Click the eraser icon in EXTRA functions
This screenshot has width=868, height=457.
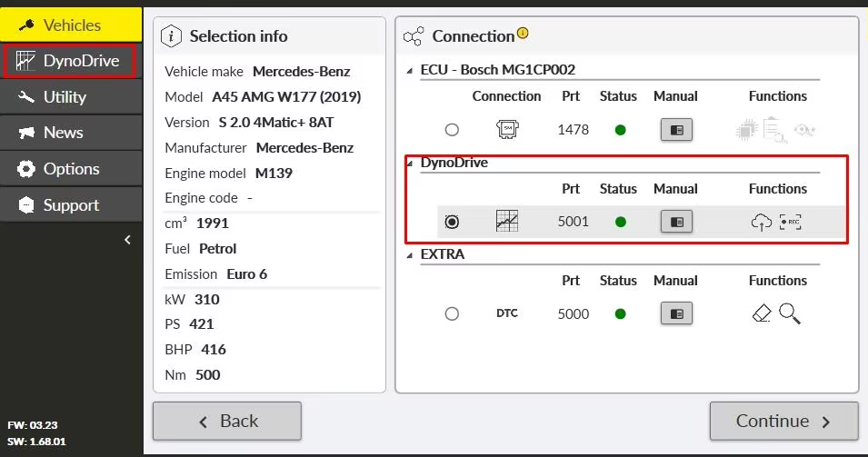click(762, 313)
